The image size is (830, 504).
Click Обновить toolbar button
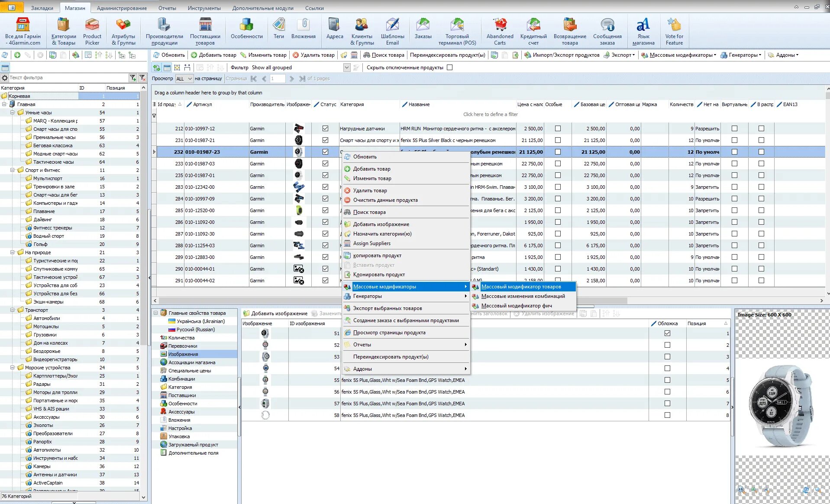pyautogui.click(x=169, y=55)
